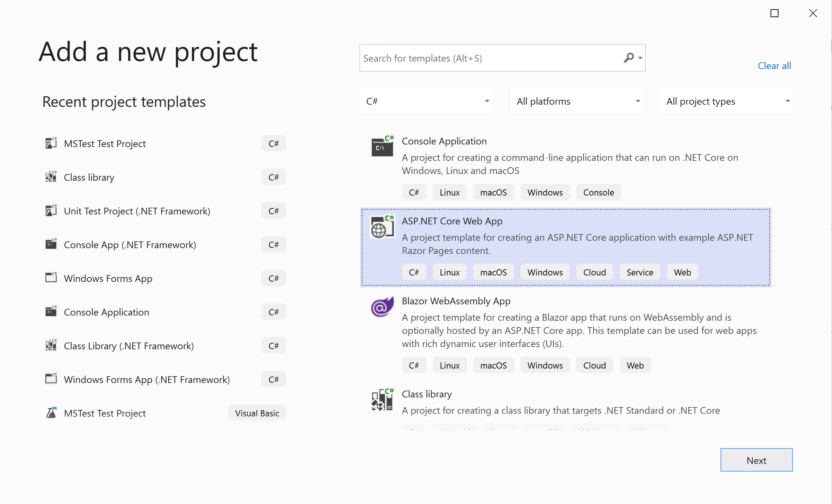Click the Class library template icon in results
The width and height of the screenshot is (832, 504).
tap(382, 399)
